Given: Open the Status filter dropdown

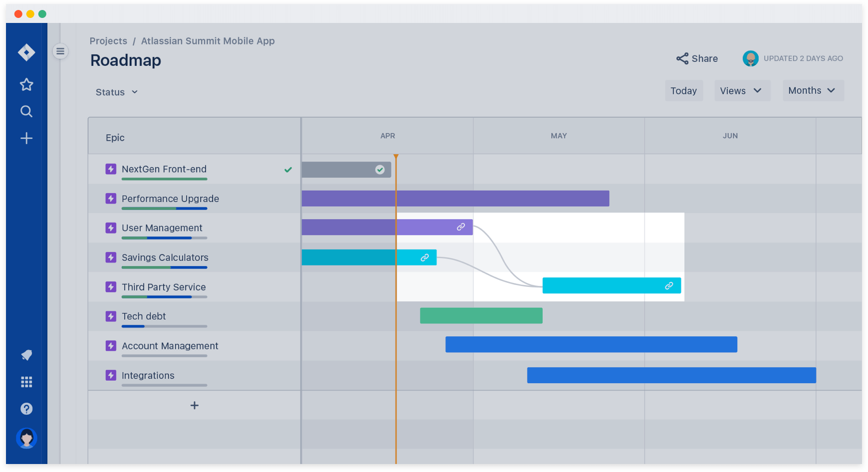Looking at the screenshot, I should [116, 92].
